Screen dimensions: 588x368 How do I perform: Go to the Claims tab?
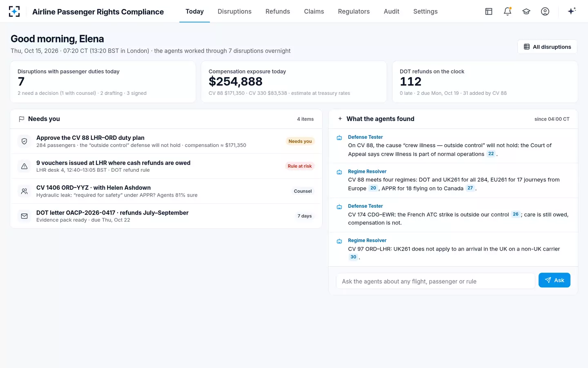[314, 11]
